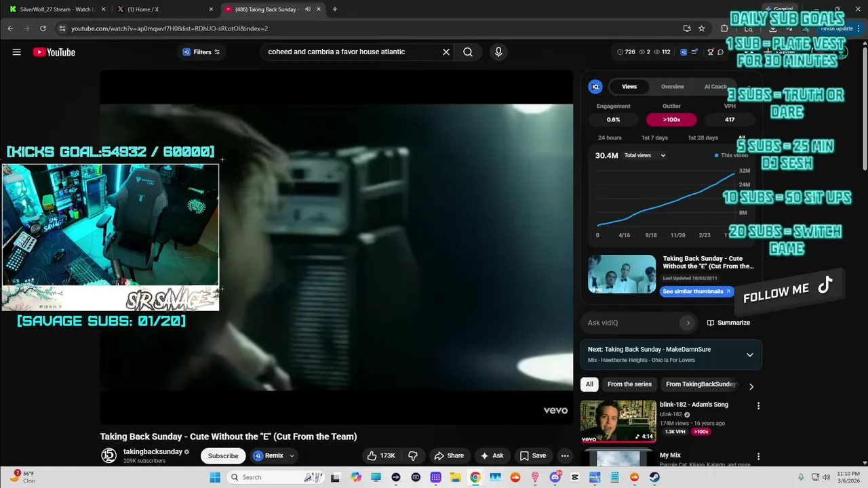868x488 pixels.
Task: Open the vidIQ chat bubble icon
Action: click(x=721, y=52)
